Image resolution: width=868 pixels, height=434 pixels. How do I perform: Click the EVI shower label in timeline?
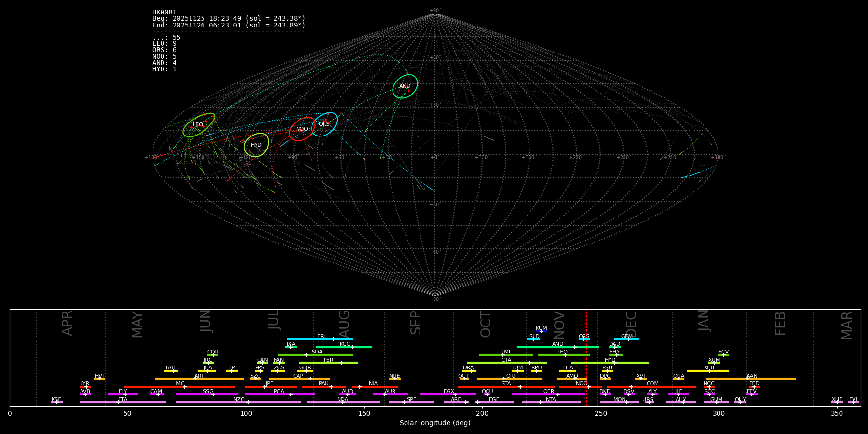[x=853, y=400]
